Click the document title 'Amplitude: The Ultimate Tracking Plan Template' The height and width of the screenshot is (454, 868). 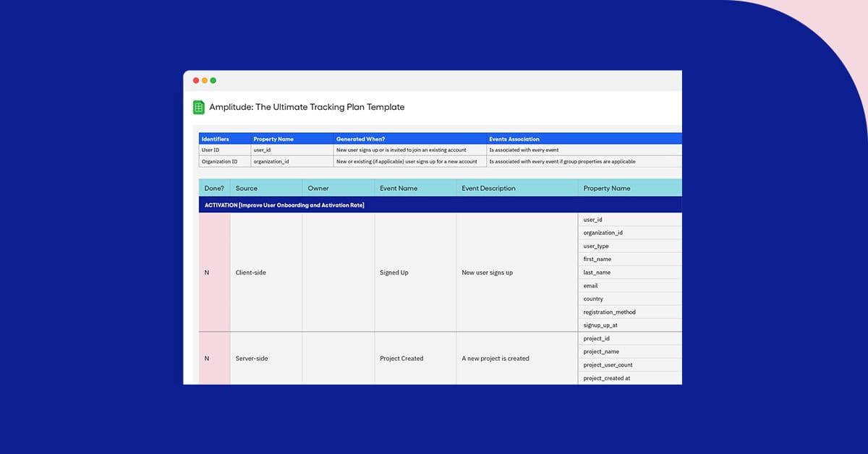pyautogui.click(x=307, y=107)
